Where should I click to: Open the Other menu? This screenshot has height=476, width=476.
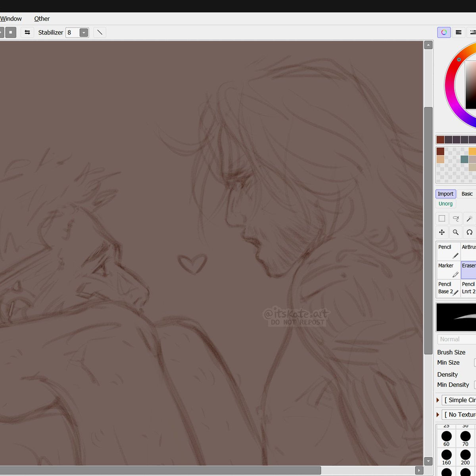click(x=42, y=19)
